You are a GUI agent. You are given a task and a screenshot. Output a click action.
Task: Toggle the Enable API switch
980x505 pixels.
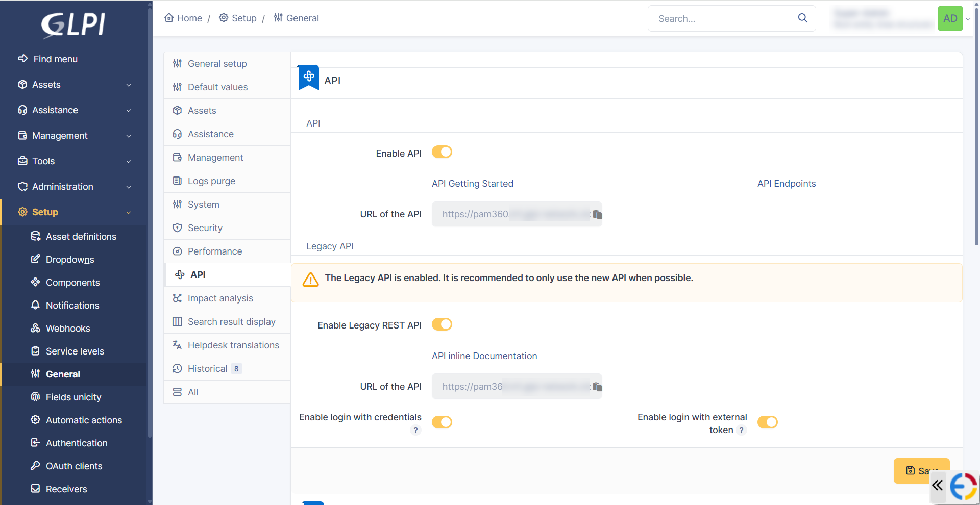click(x=442, y=152)
